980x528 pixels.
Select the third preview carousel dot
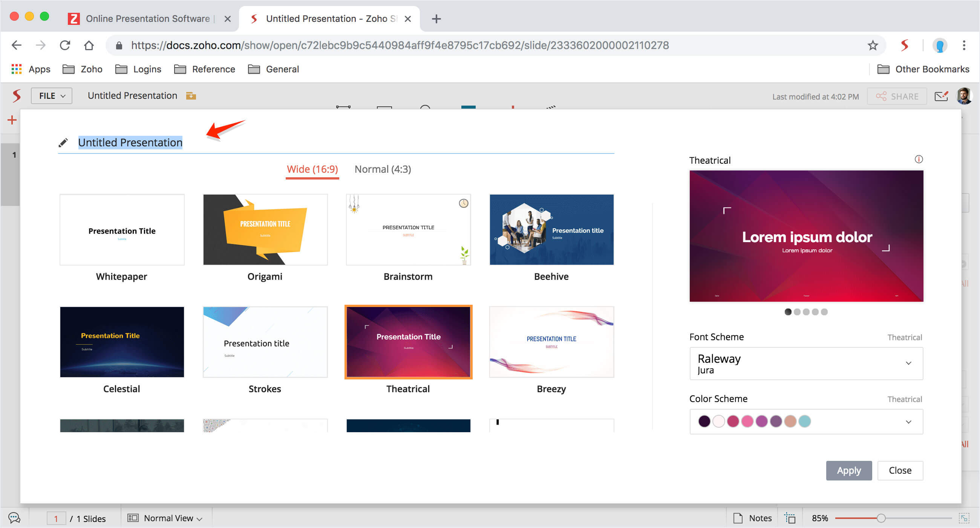(x=806, y=312)
